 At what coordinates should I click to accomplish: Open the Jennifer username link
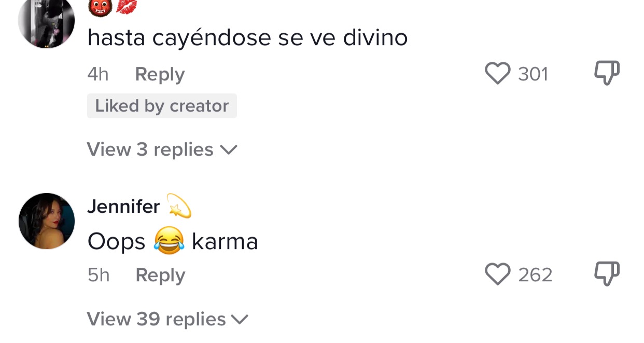coord(123,207)
